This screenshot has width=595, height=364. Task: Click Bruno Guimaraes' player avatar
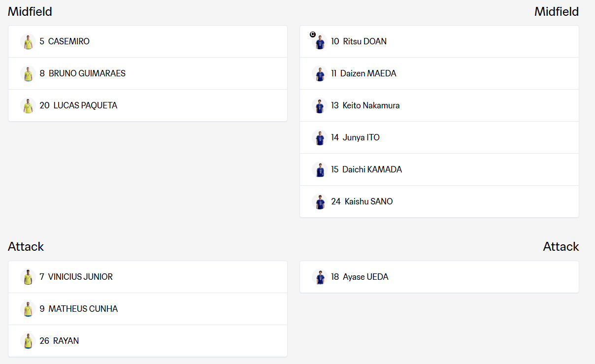pyautogui.click(x=28, y=73)
